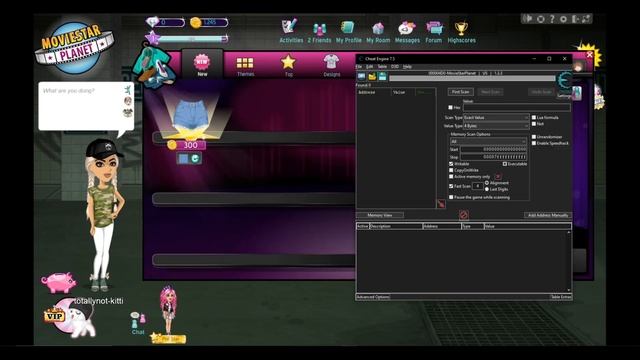Open Cheat Engine Help menu
This screenshot has width=640, height=360.
[407, 67]
